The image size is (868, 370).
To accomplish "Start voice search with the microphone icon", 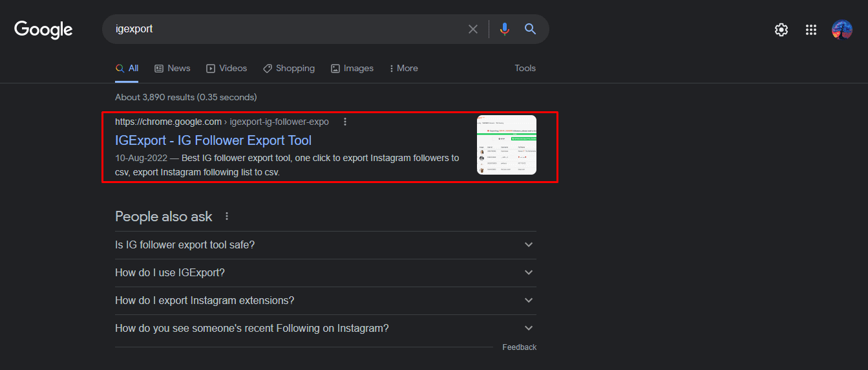I will (505, 29).
